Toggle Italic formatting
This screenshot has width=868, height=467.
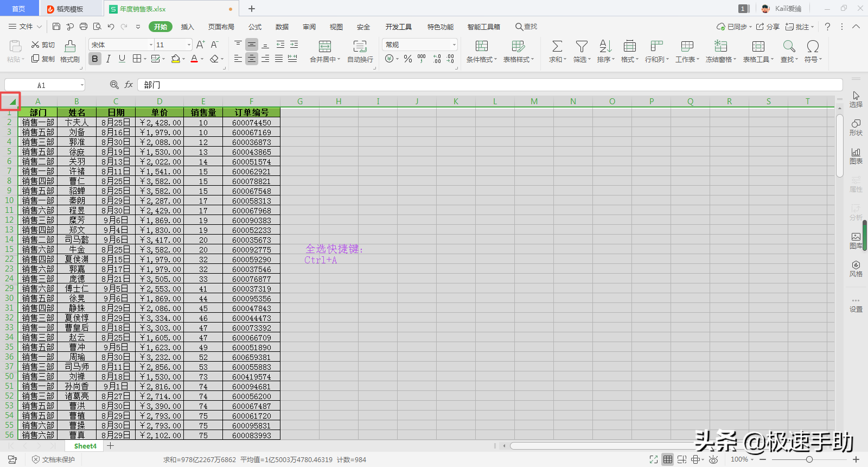coord(108,59)
